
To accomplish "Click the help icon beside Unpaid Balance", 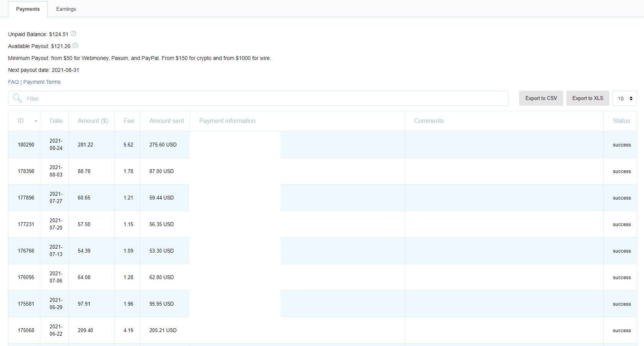I will point(73,34).
